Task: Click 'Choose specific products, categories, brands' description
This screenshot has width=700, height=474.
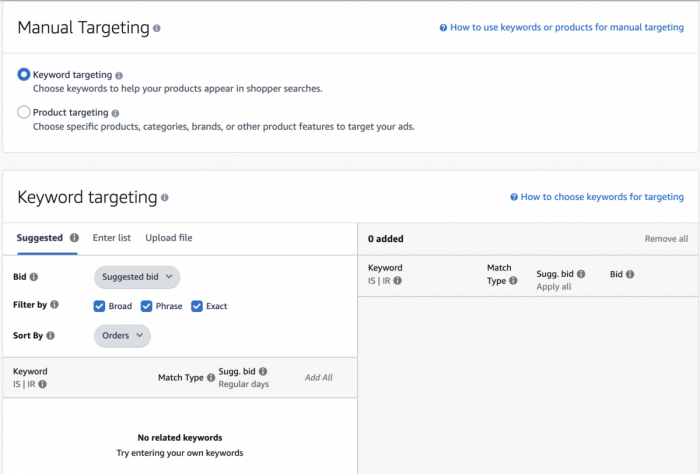Action: pyautogui.click(x=224, y=127)
